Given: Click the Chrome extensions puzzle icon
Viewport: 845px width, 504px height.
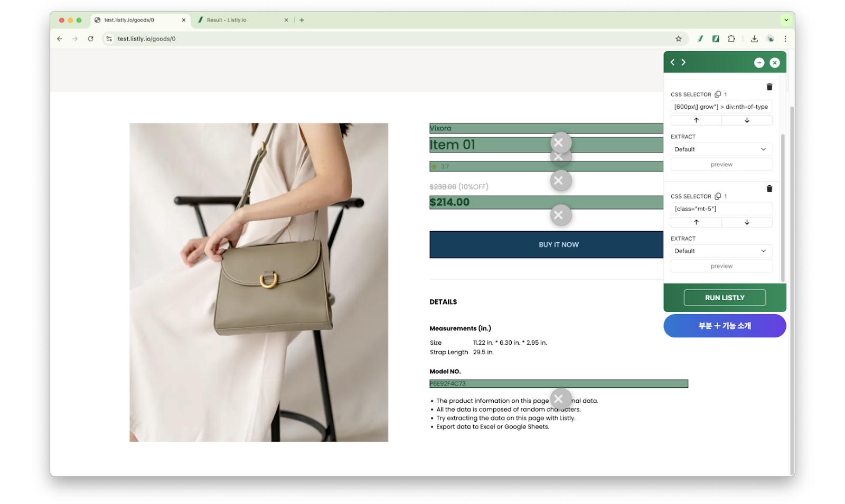Looking at the screenshot, I should coord(731,39).
